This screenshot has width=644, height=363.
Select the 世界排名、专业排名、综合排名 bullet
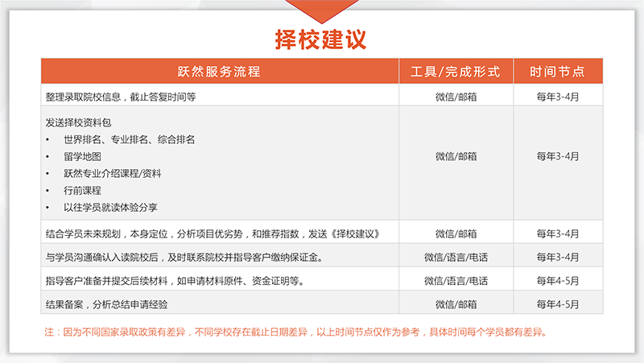pos(129,139)
